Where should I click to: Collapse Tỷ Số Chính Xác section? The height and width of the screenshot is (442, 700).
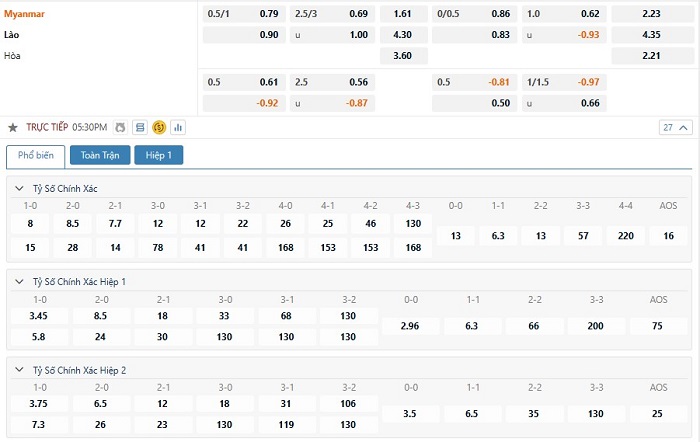19,188
